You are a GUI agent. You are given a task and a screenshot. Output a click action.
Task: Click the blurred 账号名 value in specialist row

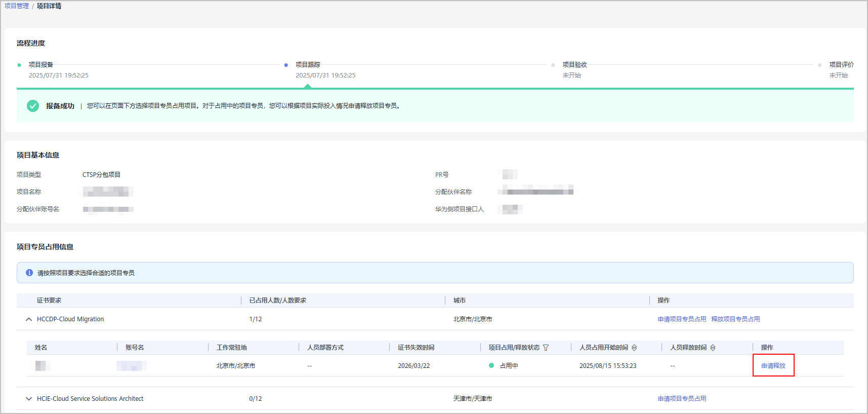(132, 365)
